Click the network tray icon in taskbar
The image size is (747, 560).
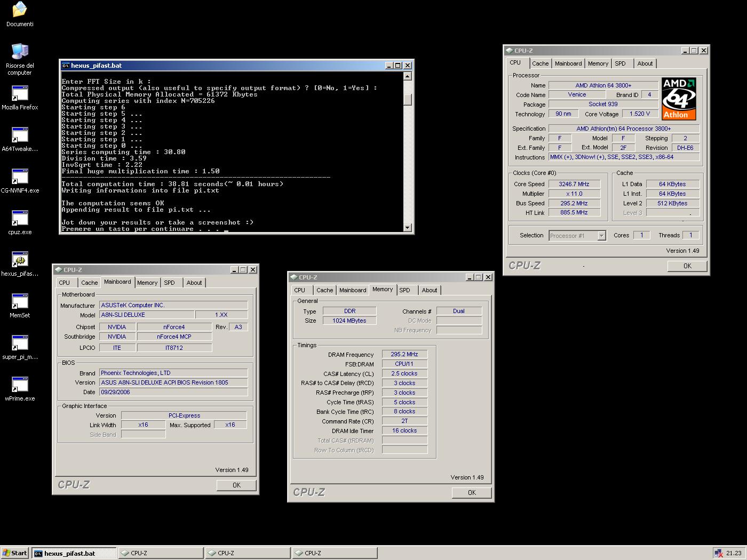pos(718,553)
